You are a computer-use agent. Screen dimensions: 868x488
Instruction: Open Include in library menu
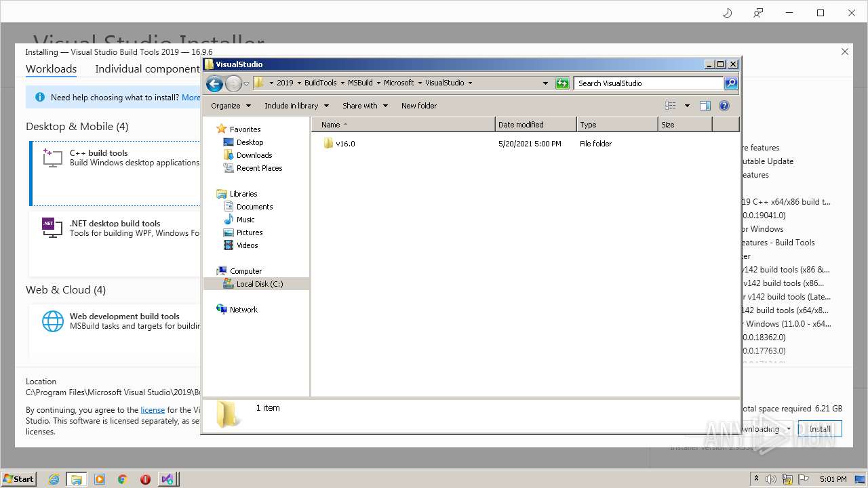click(x=296, y=106)
